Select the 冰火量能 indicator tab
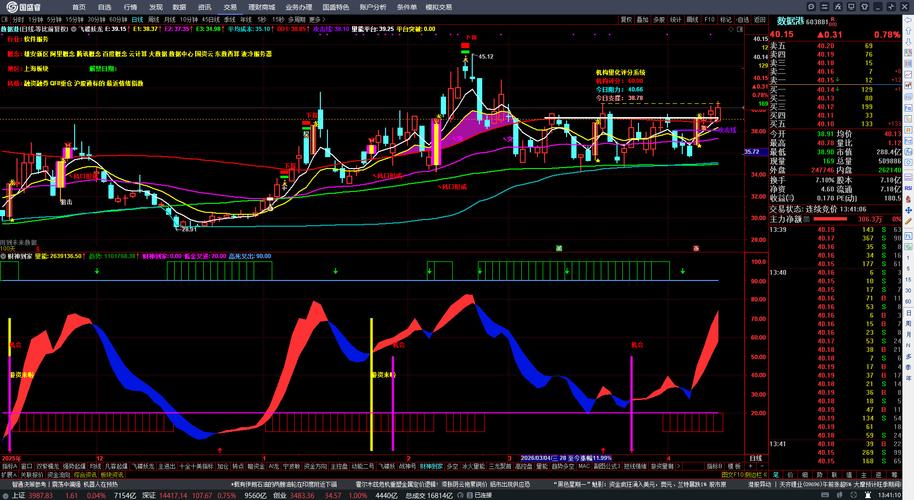Image resolution: width=914 pixels, height=500 pixels. click(473, 466)
